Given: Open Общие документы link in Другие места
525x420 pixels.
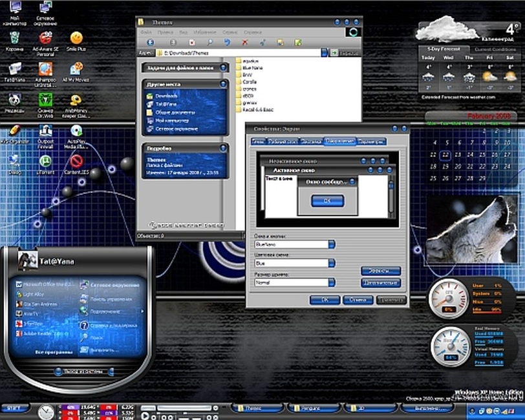Looking at the screenshot, I should click(x=171, y=112).
